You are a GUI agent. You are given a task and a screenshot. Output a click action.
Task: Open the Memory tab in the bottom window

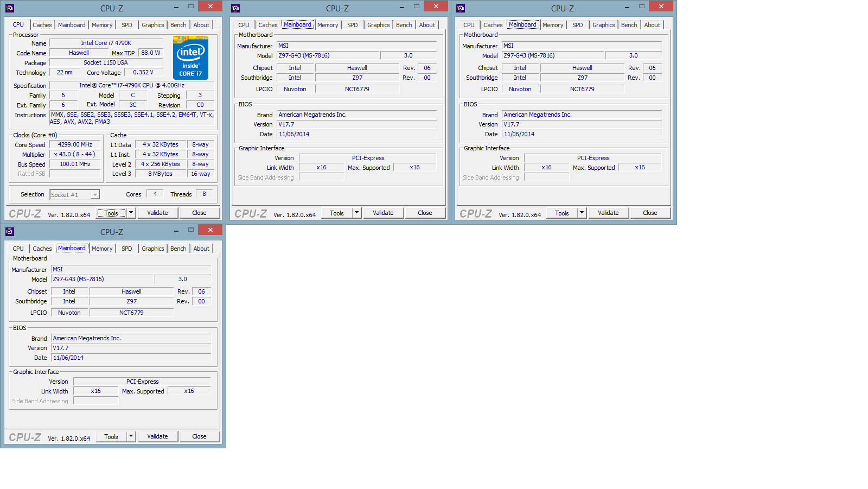click(102, 249)
